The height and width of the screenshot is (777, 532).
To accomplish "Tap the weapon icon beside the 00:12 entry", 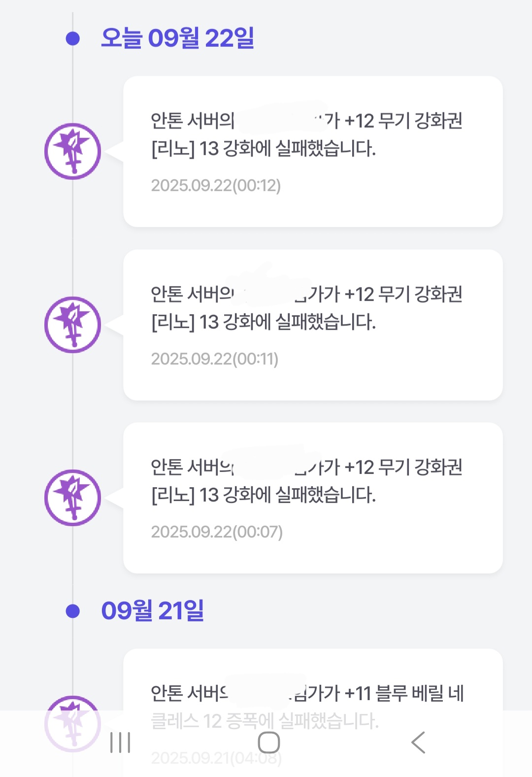I will [x=73, y=151].
